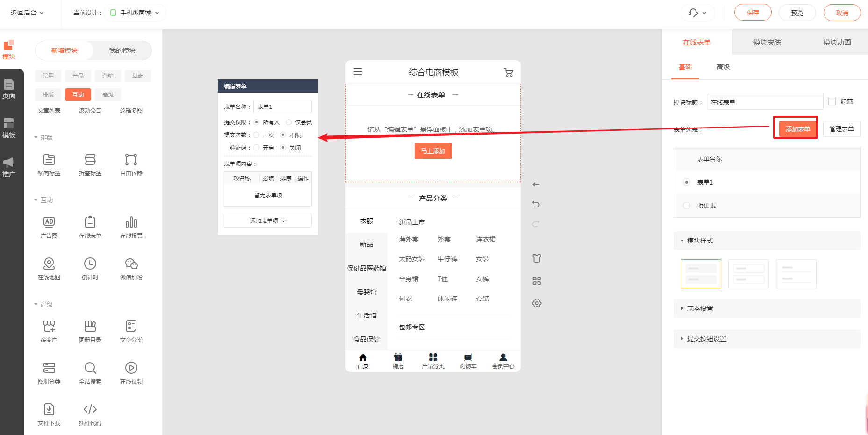
Task: Click the 预览 button
Action: (x=797, y=13)
